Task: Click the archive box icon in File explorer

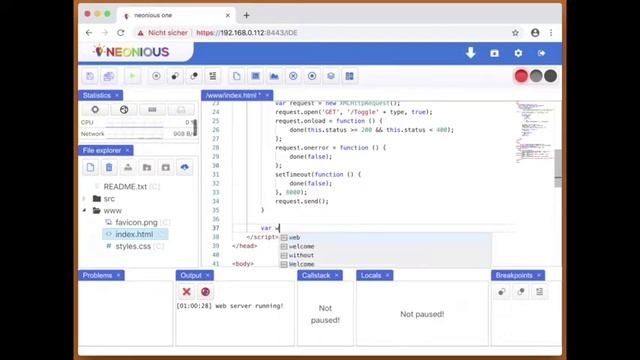Action: [166, 167]
